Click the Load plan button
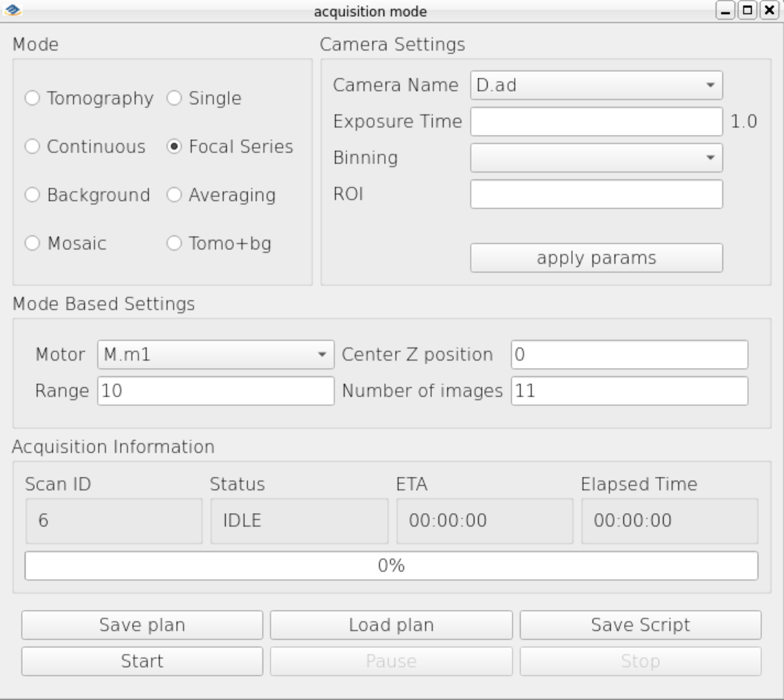The height and width of the screenshot is (700, 784). [x=392, y=625]
